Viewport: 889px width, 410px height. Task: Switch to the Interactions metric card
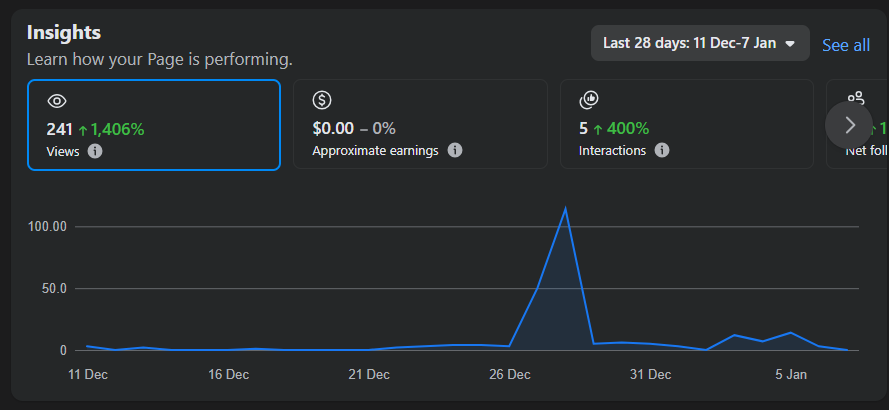(x=688, y=125)
